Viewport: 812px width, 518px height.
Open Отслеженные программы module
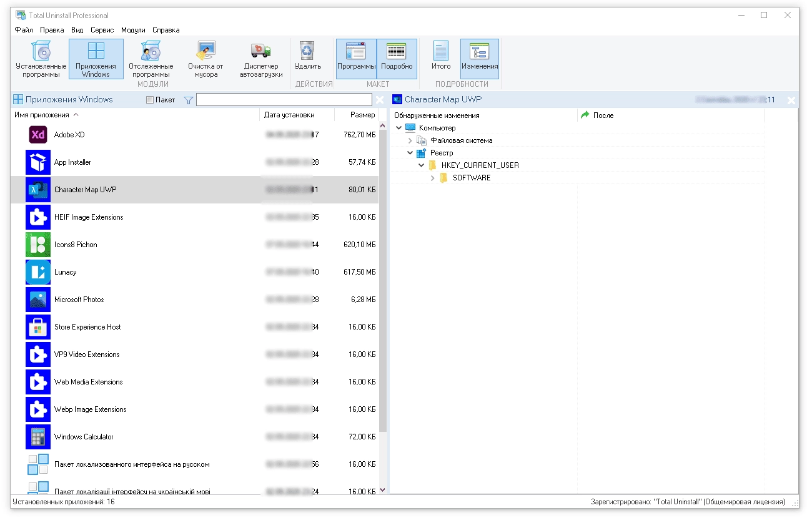click(151, 59)
